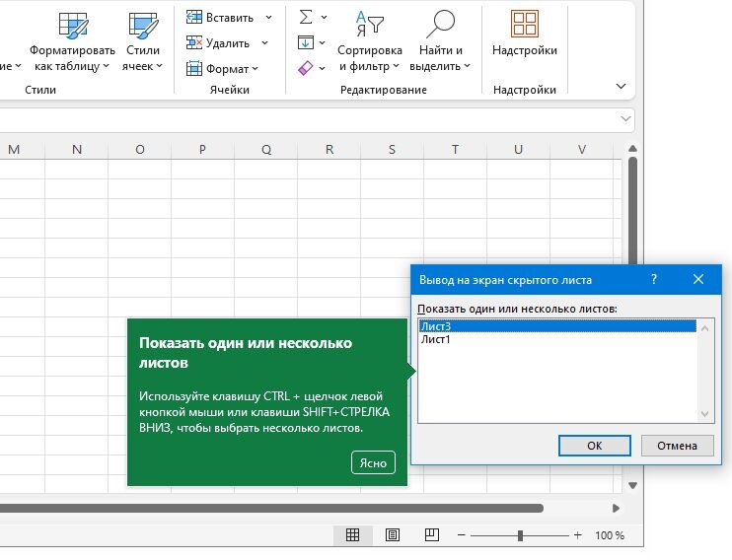732x560 pixels.
Task: Switch to Normal view
Action: click(352, 534)
